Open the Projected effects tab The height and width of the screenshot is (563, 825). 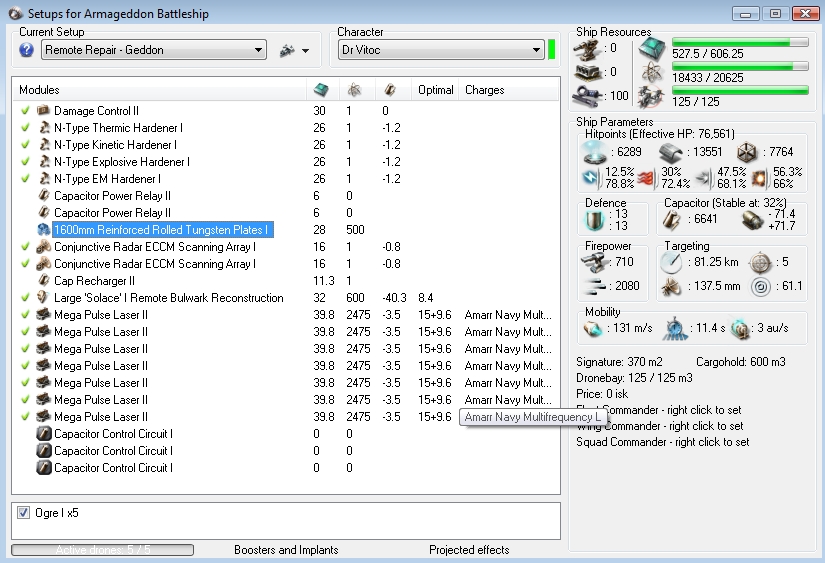point(469,550)
